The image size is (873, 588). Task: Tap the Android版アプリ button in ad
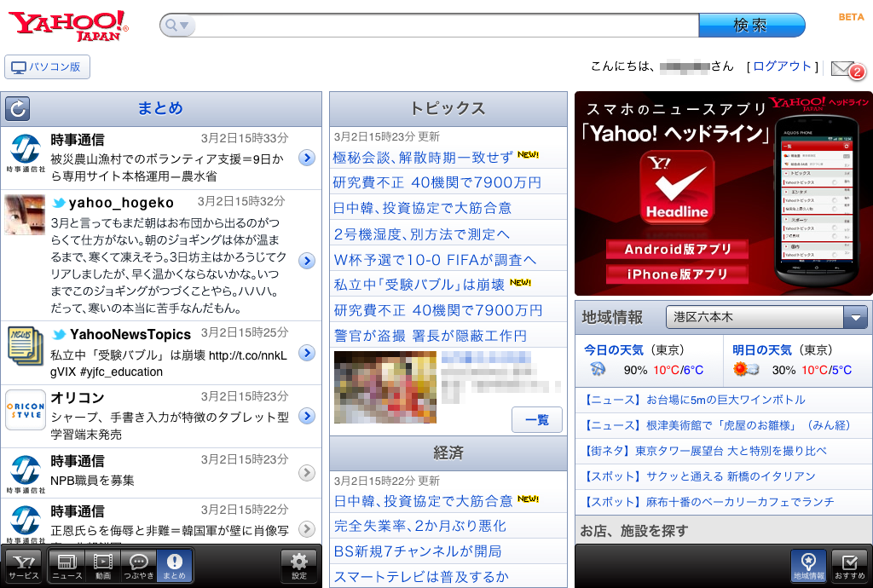(677, 249)
